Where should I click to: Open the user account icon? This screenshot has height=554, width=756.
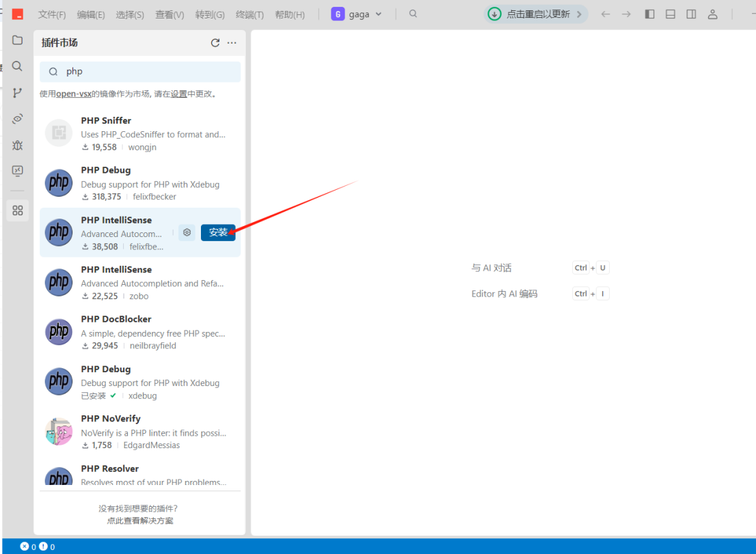[x=713, y=14]
